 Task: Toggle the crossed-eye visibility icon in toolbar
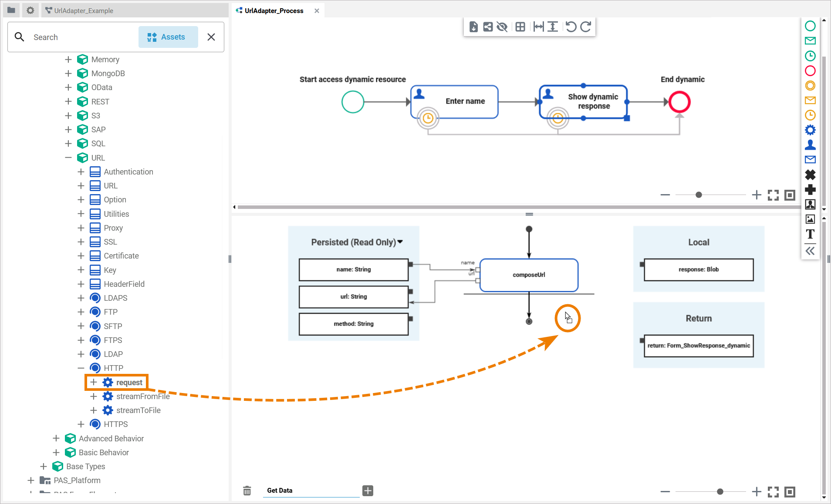(502, 27)
